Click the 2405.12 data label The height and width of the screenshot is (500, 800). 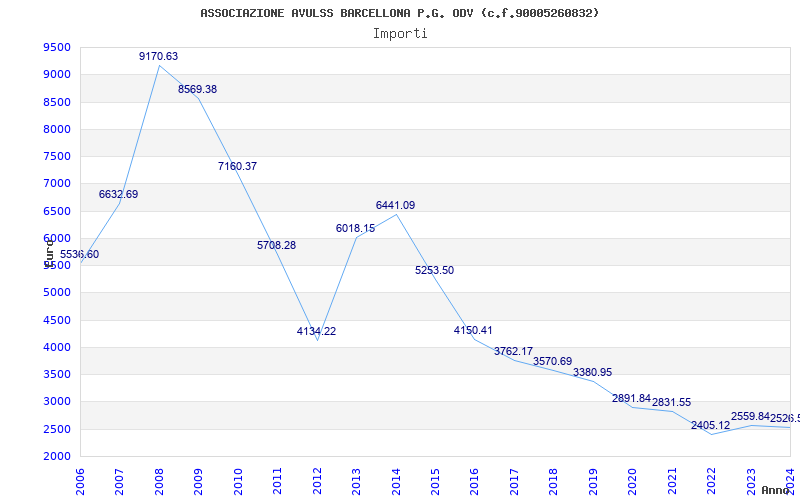[711, 426]
